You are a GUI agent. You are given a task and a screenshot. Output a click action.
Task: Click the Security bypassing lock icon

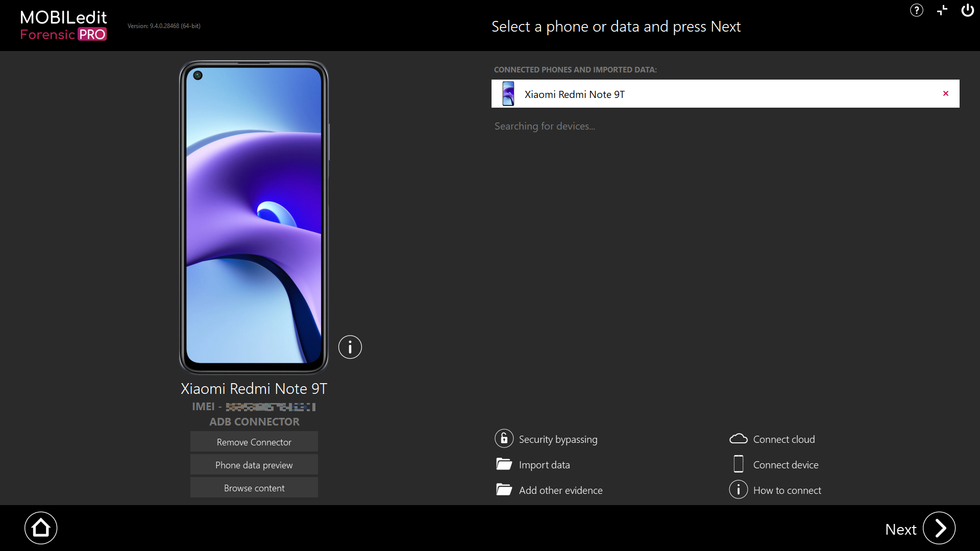(504, 438)
